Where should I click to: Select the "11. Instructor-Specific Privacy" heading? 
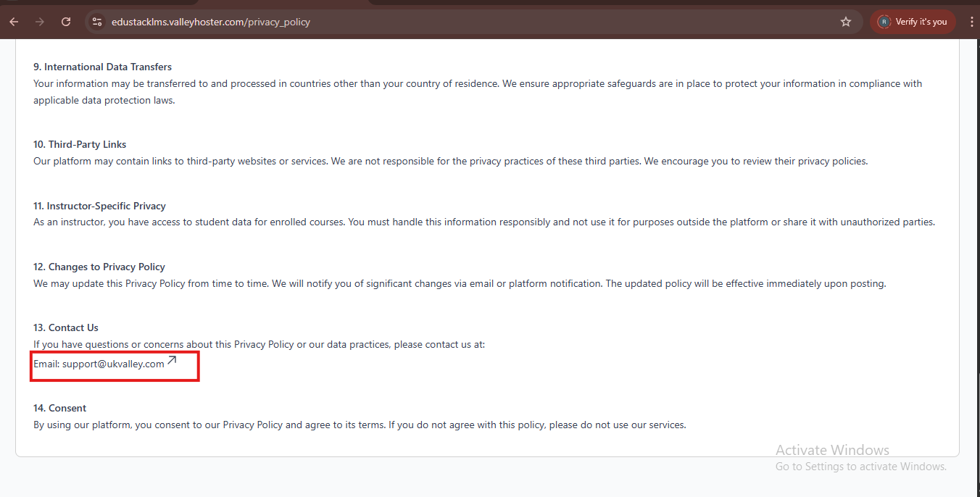(x=99, y=206)
